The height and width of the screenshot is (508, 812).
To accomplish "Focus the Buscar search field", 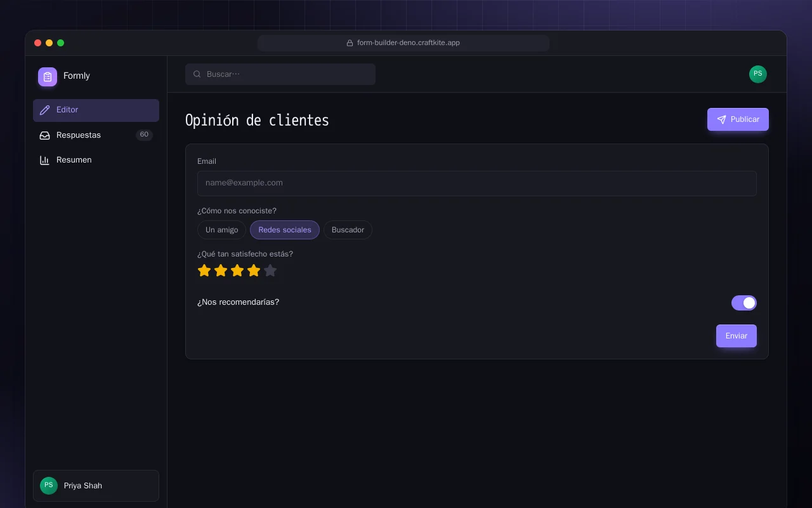I will click(x=280, y=74).
